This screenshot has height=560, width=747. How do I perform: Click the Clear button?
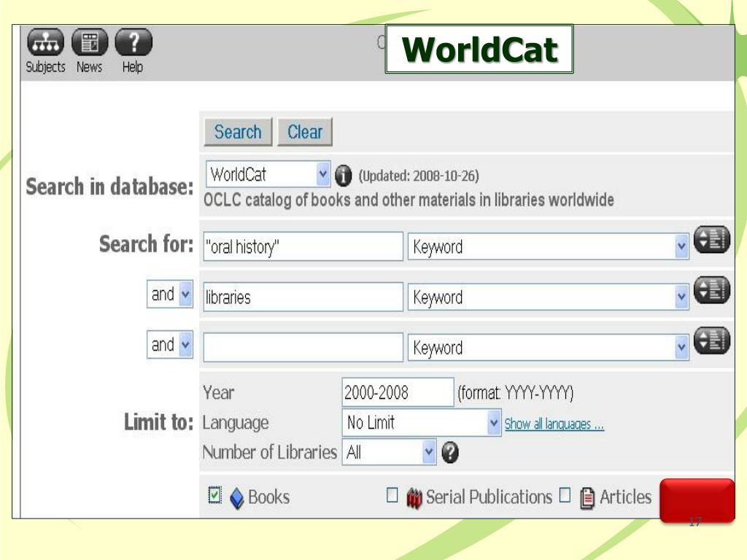click(x=305, y=132)
